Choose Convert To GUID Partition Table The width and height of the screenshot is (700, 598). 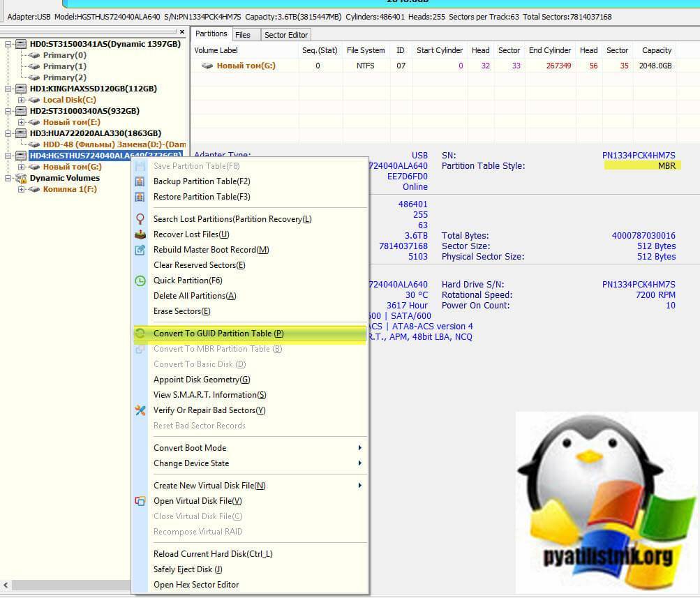pos(218,334)
